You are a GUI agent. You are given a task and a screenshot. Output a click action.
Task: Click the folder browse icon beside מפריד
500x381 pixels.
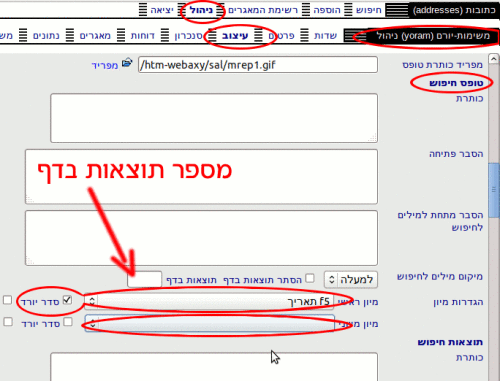(x=127, y=63)
